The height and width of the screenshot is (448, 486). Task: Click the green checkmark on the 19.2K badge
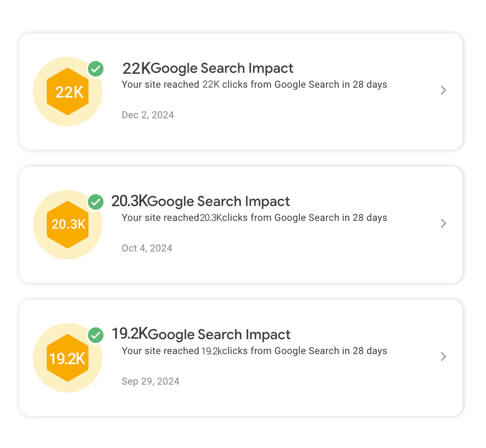pyautogui.click(x=96, y=335)
